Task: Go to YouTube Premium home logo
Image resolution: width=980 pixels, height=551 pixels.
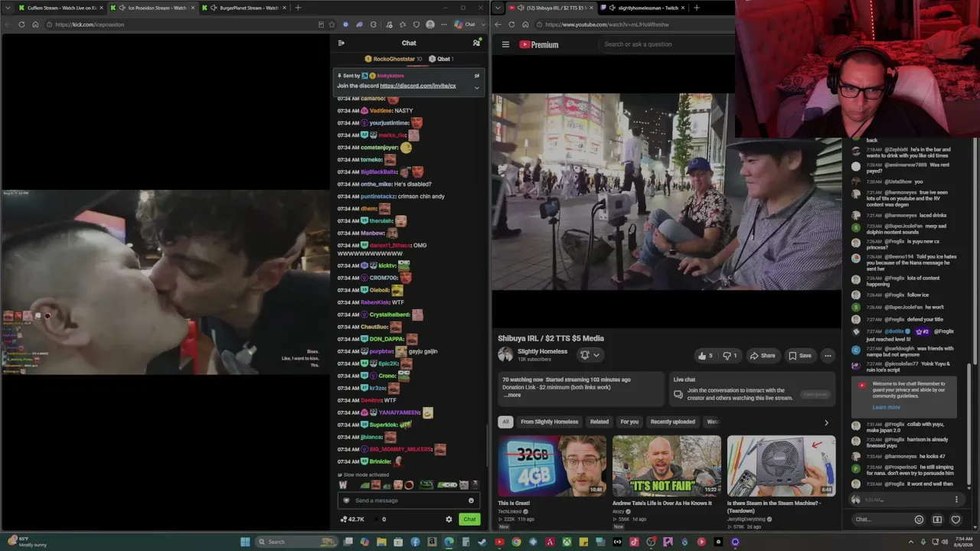Action: 539,44
